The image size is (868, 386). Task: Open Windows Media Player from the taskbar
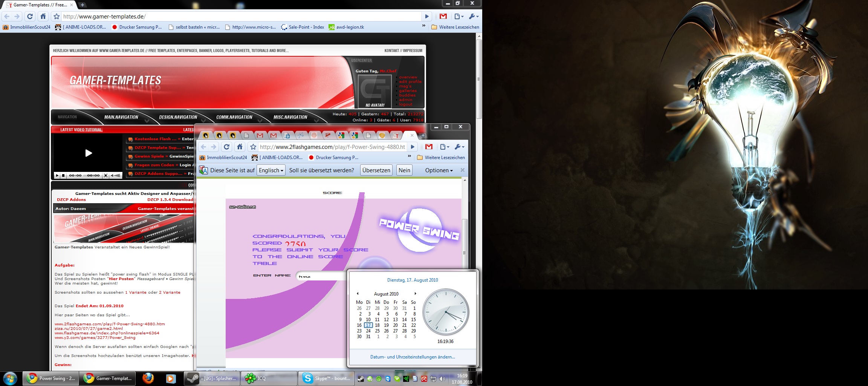[x=171, y=378]
